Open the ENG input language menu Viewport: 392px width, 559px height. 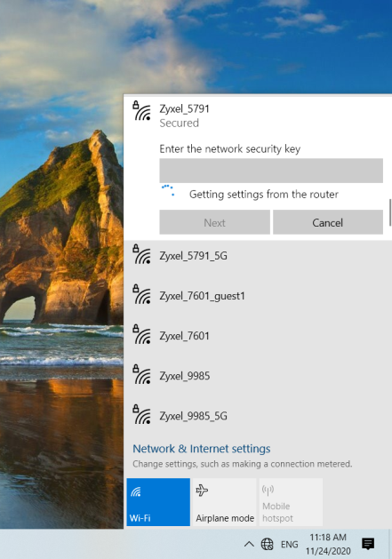(x=289, y=545)
